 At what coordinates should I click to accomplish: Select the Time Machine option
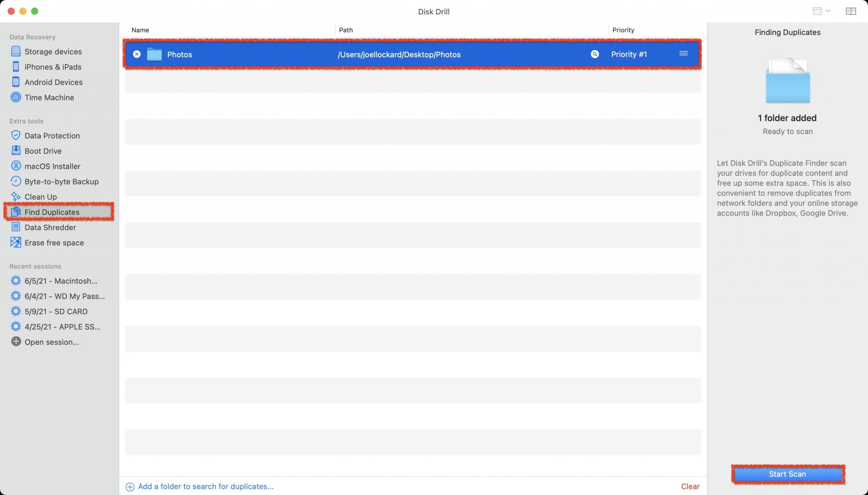[49, 97]
